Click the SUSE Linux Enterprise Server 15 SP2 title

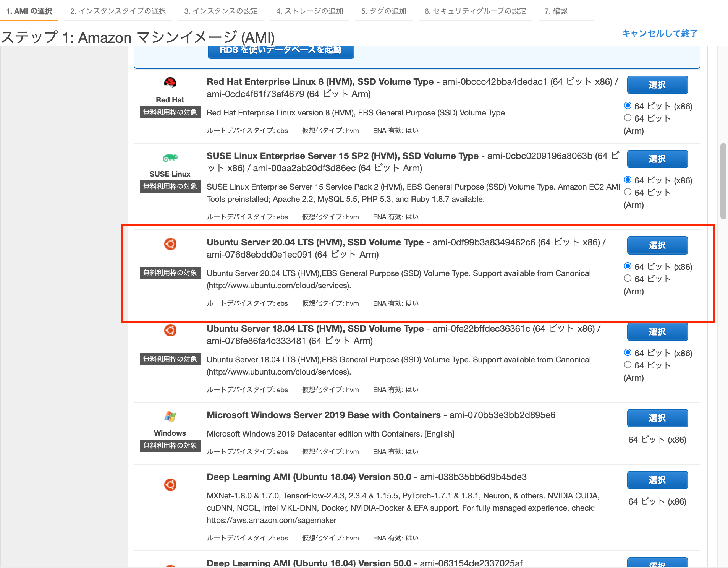(343, 156)
